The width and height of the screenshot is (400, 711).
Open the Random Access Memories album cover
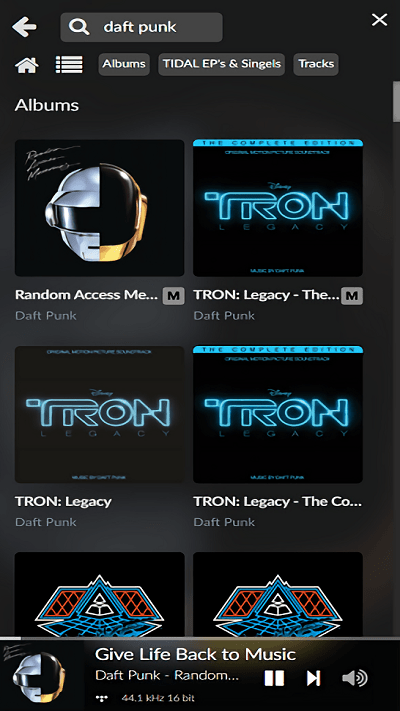point(99,208)
